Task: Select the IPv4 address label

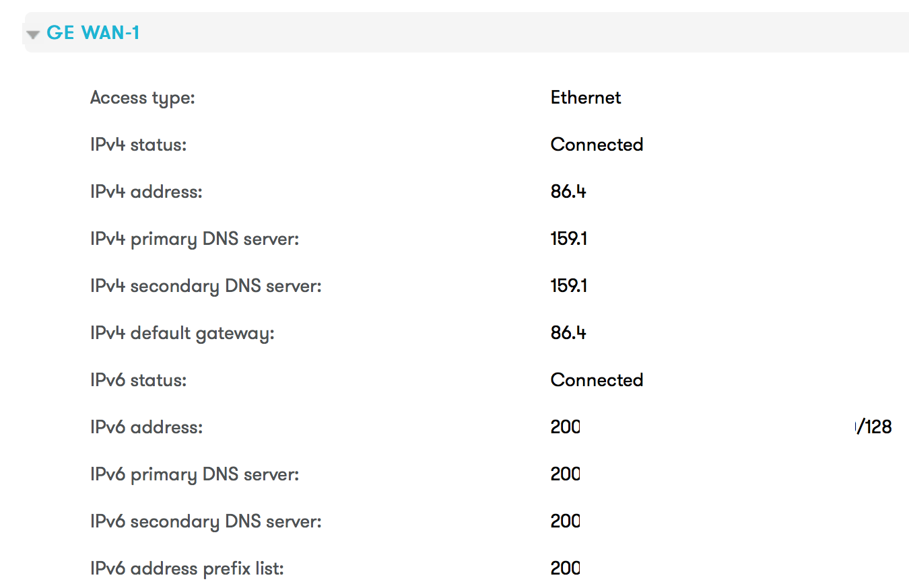Action: 146,192
